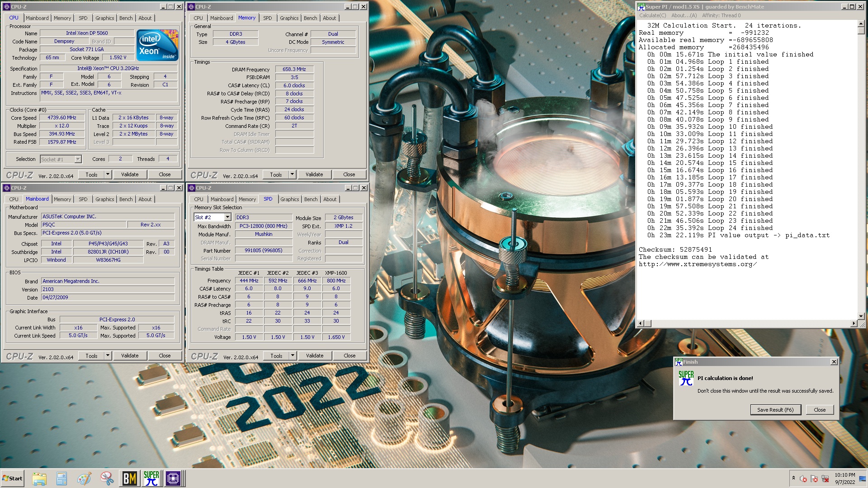
Task: Click Show Desktop icon beside the clock
Action: (863, 479)
